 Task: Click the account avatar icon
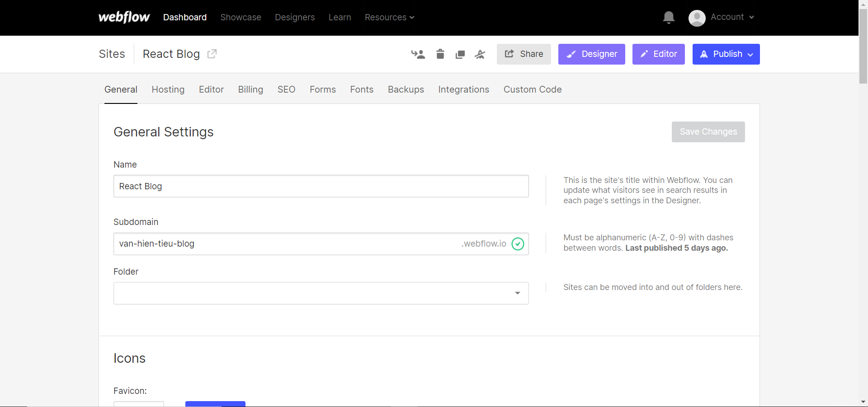click(697, 18)
